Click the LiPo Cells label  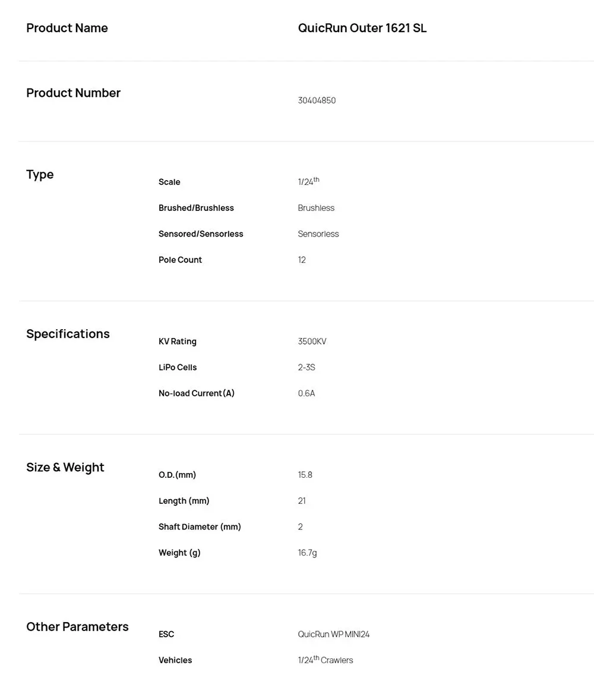point(177,367)
